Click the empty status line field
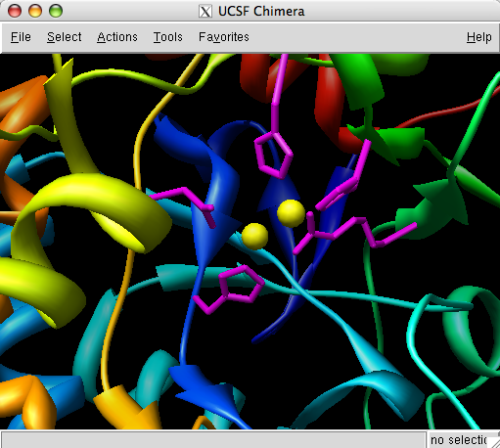The width and height of the screenshot is (500, 448). pos(213,440)
